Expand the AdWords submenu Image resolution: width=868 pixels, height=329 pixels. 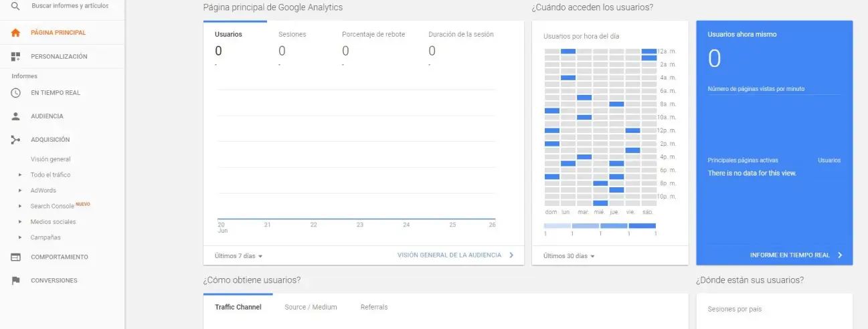click(21, 191)
